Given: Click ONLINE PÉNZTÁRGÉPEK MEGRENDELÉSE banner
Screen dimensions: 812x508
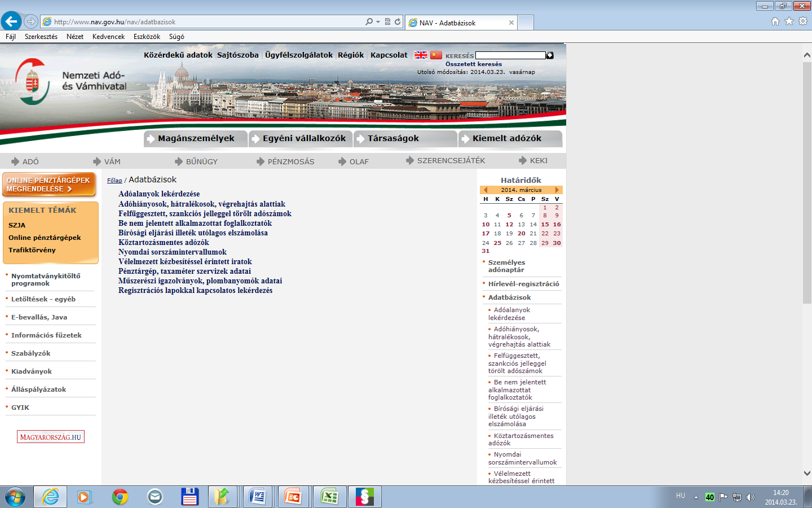Looking at the screenshot, I should click(x=49, y=185).
